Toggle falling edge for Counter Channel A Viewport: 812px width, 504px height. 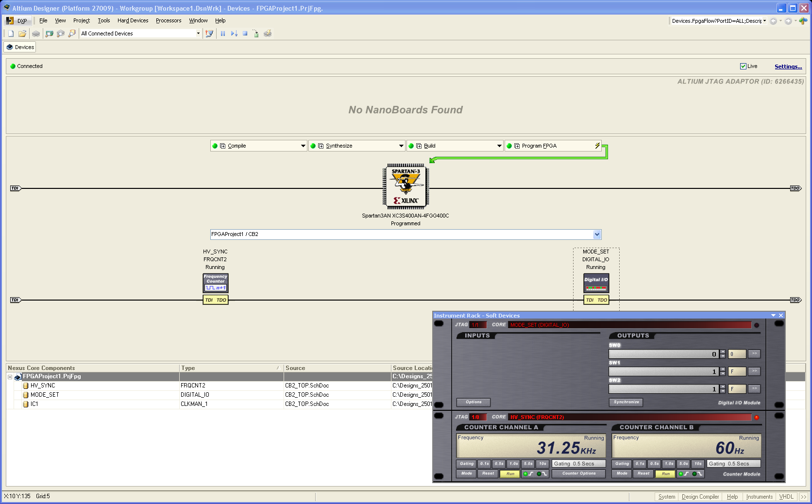541,474
